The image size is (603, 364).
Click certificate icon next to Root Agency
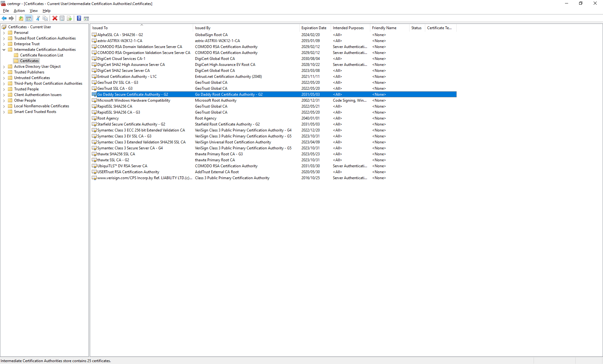click(94, 118)
